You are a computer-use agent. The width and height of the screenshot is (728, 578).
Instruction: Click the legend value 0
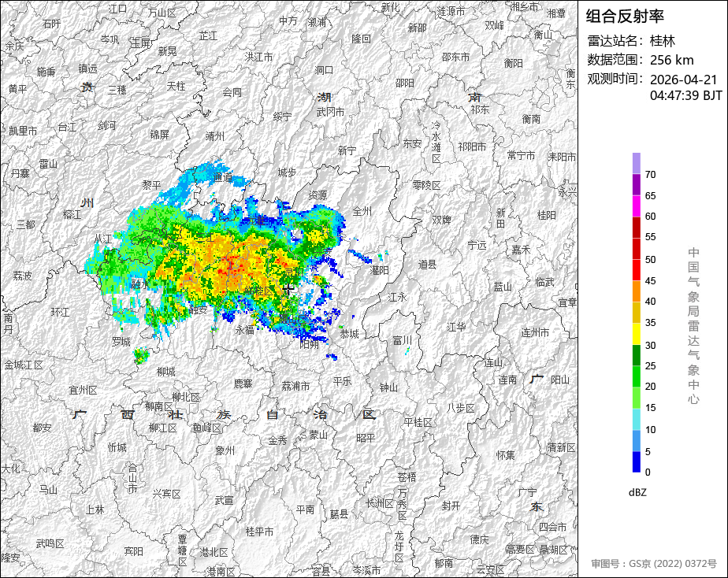coord(648,472)
